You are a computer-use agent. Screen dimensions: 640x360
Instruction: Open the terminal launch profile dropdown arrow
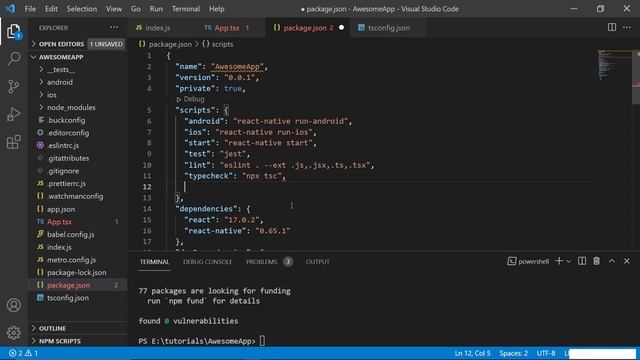(x=568, y=261)
